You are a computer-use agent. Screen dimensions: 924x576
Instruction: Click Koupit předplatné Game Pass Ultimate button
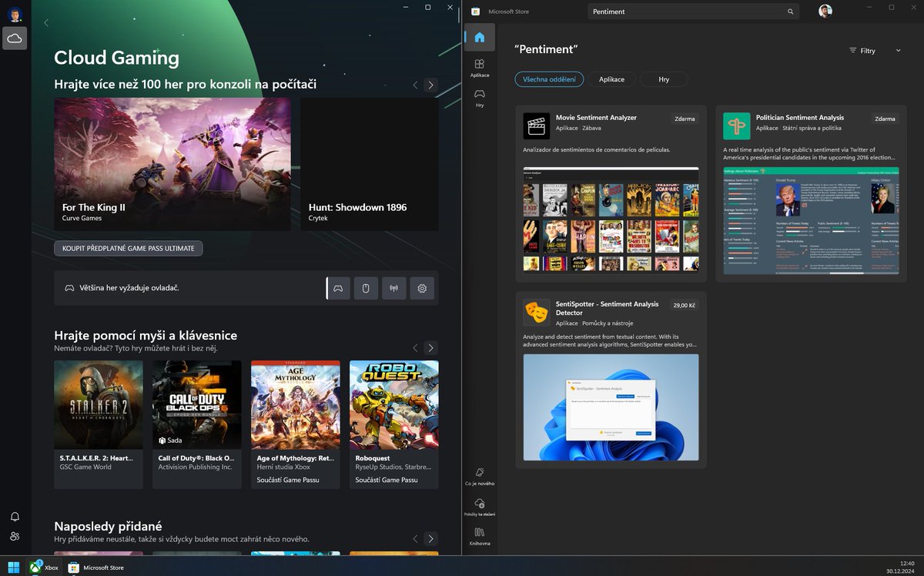129,248
